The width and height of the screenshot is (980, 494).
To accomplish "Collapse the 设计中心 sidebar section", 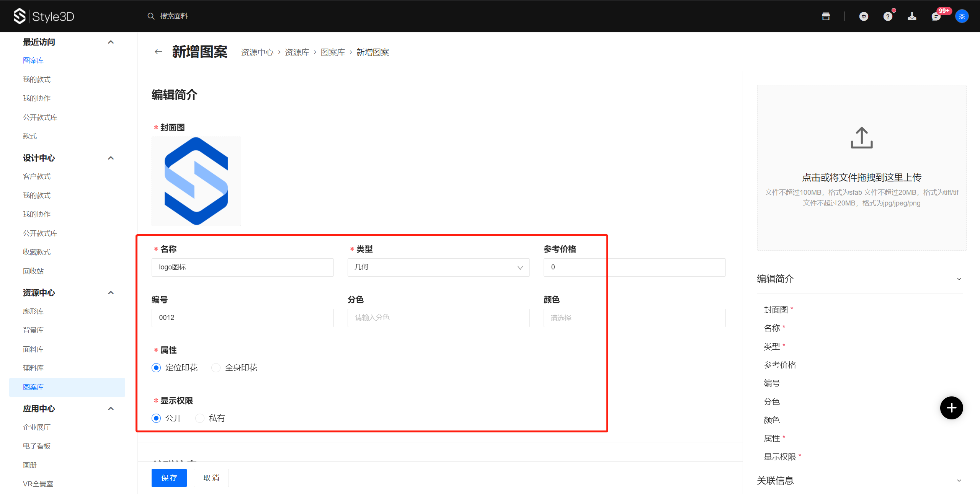I will tap(111, 158).
